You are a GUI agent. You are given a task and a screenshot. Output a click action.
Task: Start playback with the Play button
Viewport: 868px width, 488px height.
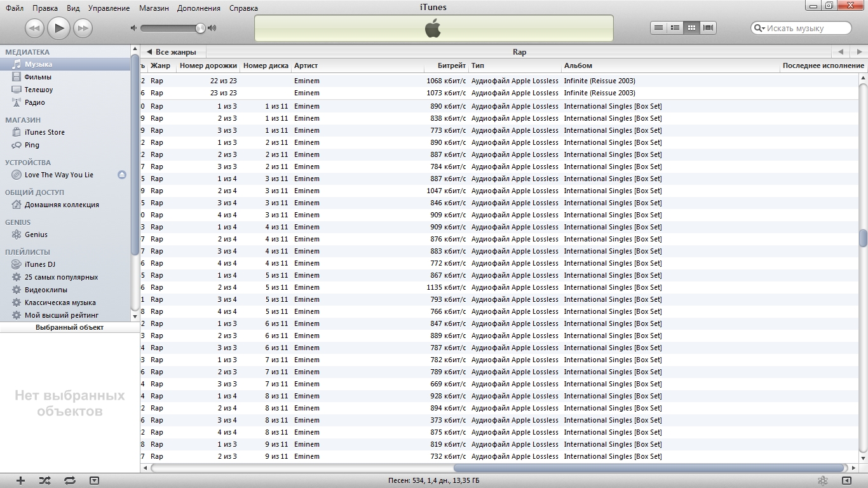58,28
